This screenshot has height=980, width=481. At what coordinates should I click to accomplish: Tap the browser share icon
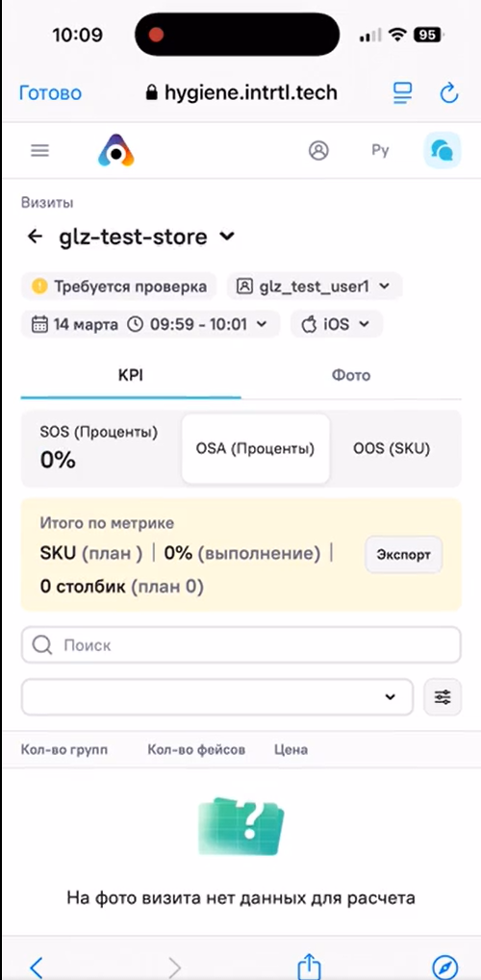tap(309, 965)
